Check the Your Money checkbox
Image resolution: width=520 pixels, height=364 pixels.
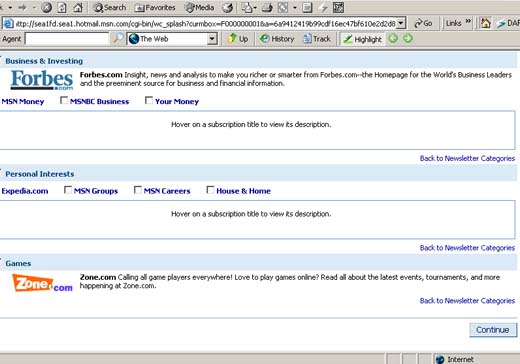tap(149, 100)
